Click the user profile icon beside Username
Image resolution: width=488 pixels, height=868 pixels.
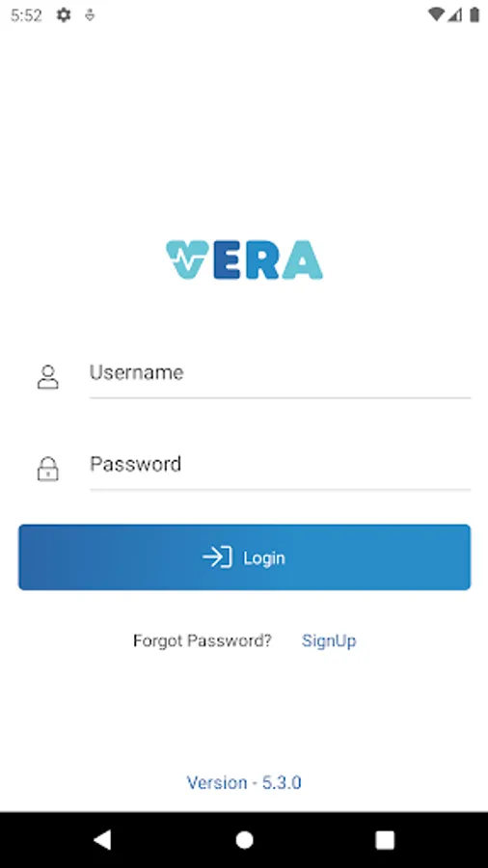pos(48,377)
